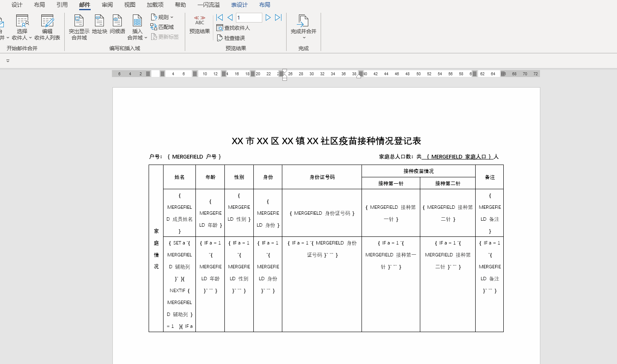Open 完成并合并 finish and merge

click(x=303, y=27)
